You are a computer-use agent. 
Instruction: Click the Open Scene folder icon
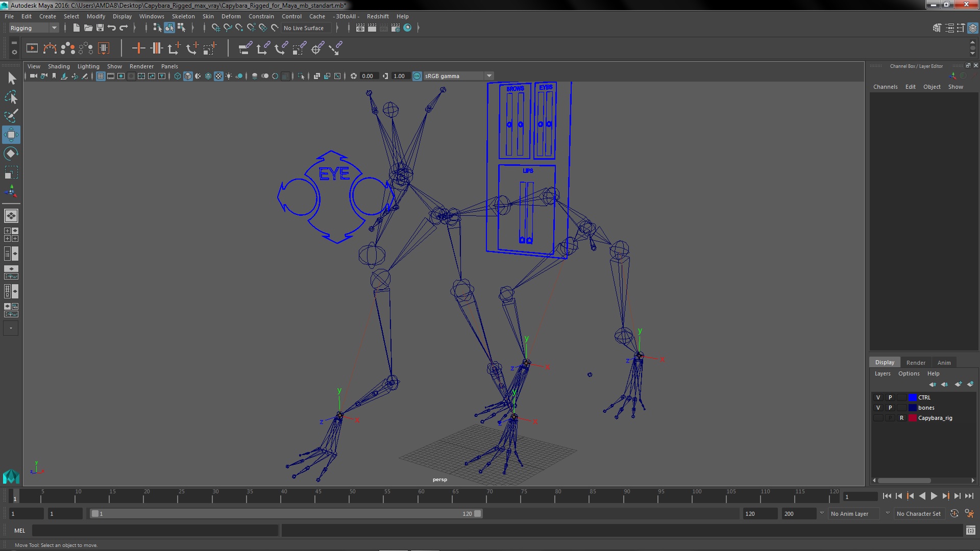tap(88, 28)
